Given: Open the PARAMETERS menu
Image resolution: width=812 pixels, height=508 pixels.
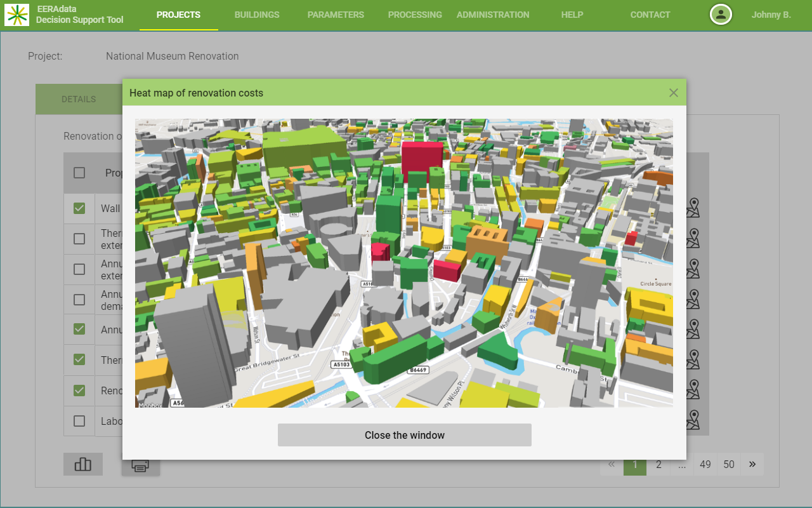Looking at the screenshot, I should click(336, 15).
